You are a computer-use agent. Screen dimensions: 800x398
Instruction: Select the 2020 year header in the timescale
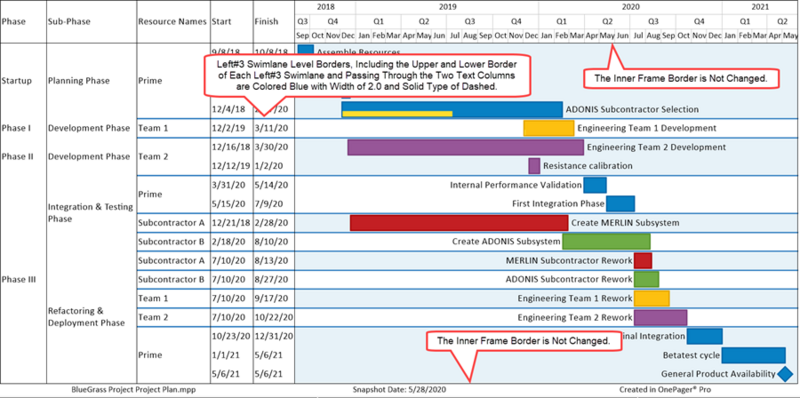630,7
